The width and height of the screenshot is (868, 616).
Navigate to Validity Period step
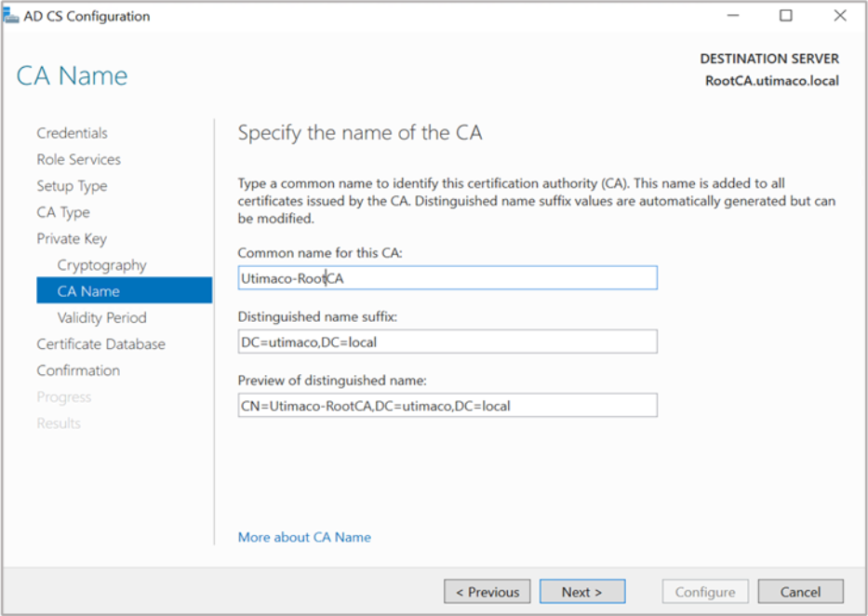pyautogui.click(x=101, y=317)
